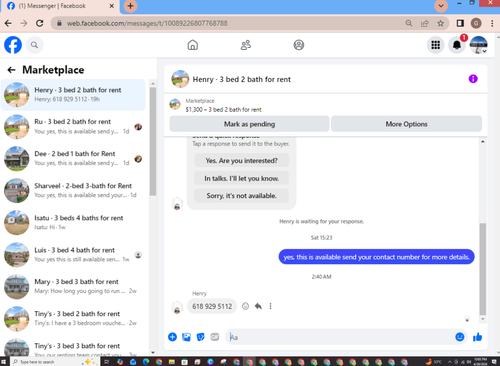Open the browser zoom magnifier icon
This screenshot has height=366, width=500.
point(409,23)
